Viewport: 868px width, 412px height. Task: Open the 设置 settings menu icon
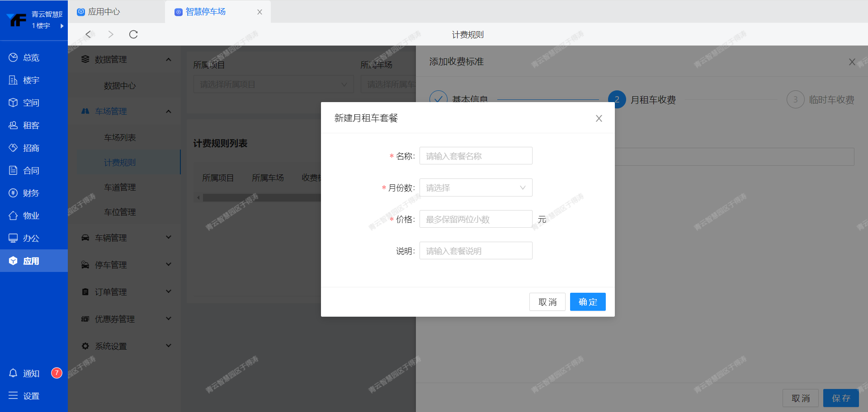(13, 396)
